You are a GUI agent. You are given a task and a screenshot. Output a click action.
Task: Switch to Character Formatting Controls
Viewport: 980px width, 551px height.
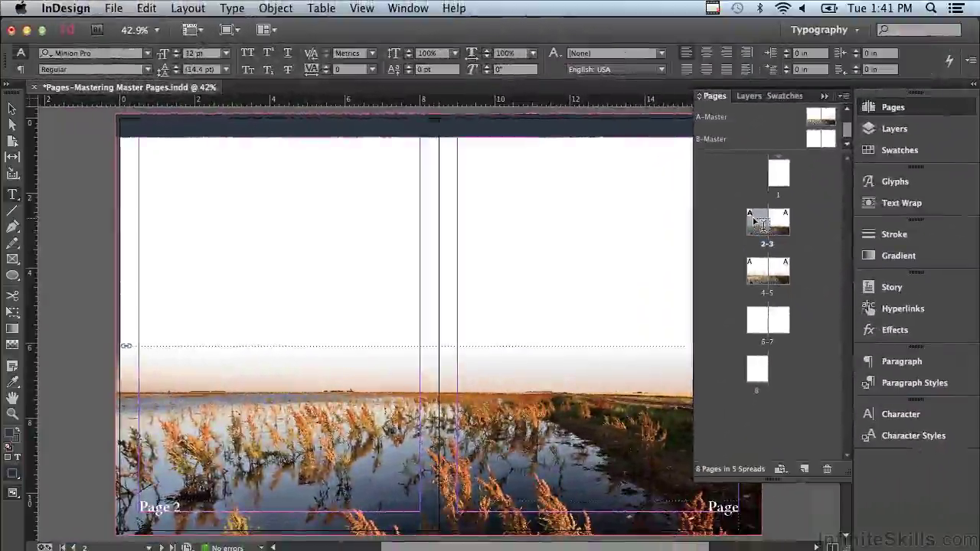point(21,53)
